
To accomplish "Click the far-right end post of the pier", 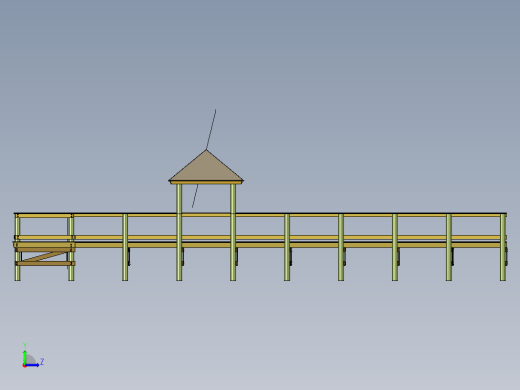I will point(503,247).
